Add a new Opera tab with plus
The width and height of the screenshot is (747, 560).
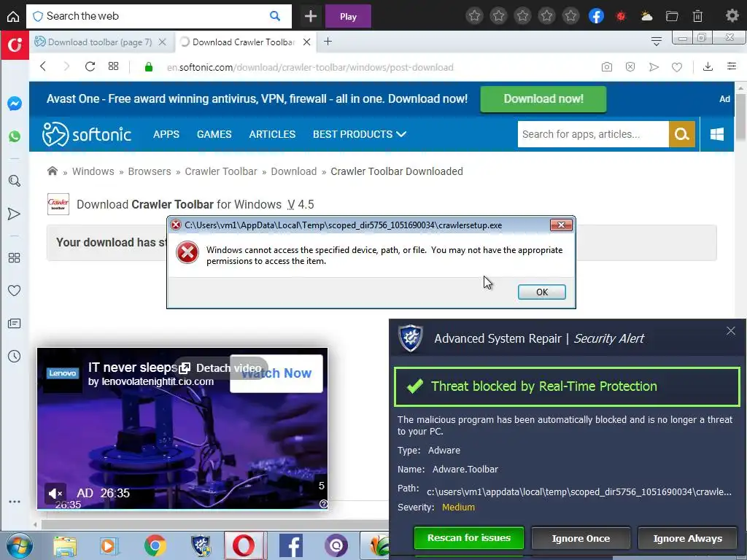(328, 42)
